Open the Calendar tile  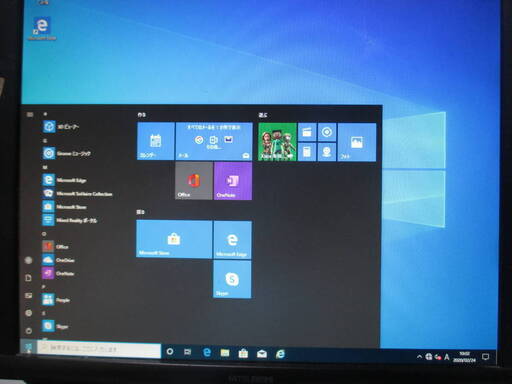tap(156, 141)
